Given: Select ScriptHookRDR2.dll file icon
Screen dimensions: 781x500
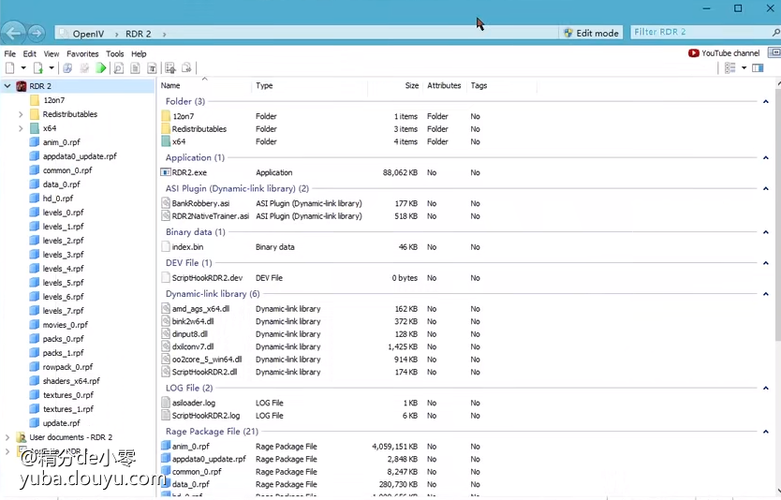Looking at the screenshot, I should tap(166, 372).
